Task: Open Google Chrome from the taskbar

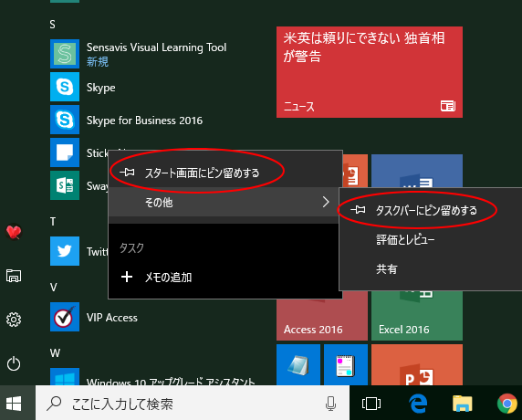Action: pos(506,404)
